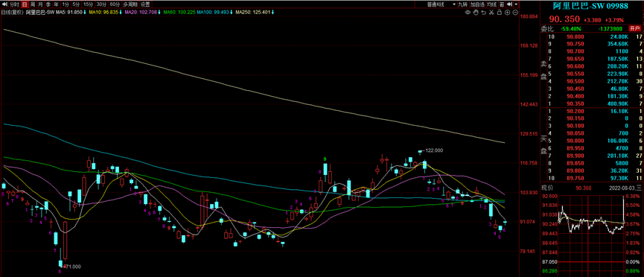Click the 122.000 high price marker
The image size is (644, 277).
(x=436, y=151)
